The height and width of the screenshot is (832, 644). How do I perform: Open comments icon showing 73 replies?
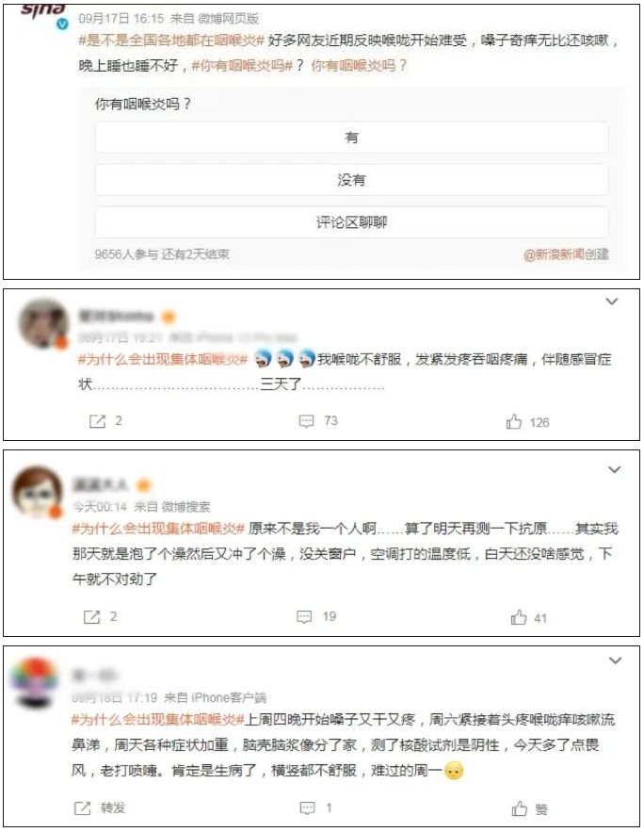(306, 421)
